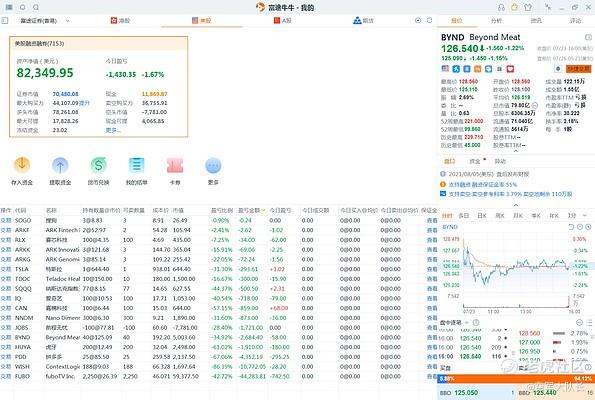Click the small settings icon left of orange trade button

point(558,69)
